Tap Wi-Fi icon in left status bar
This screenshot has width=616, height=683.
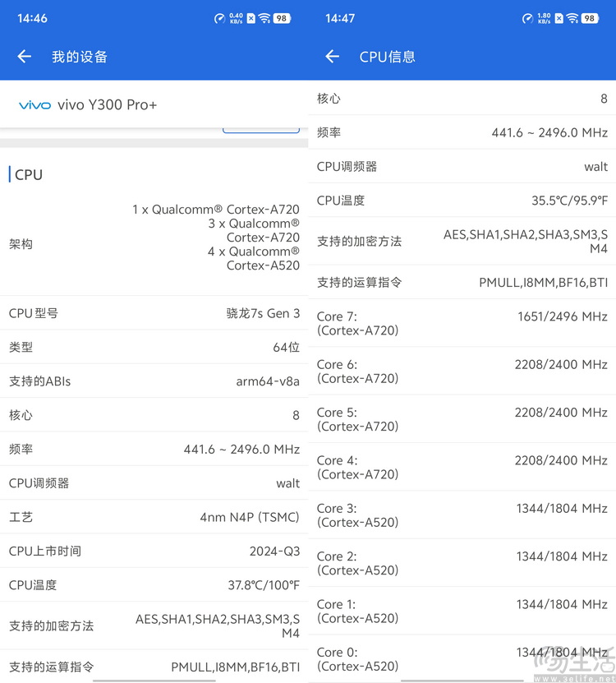(x=264, y=18)
